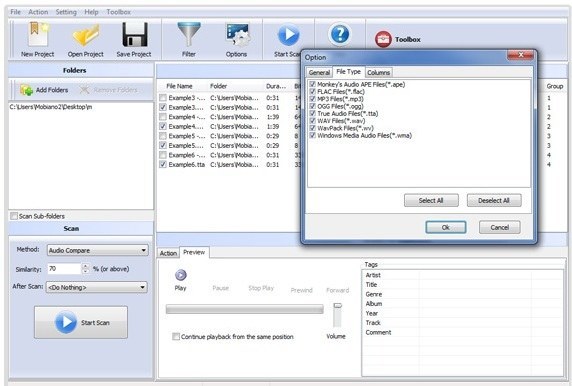The height and width of the screenshot is (386, 572).
Task: Uncheck FLAC Files(*.flac)
Action: point(312,92)
